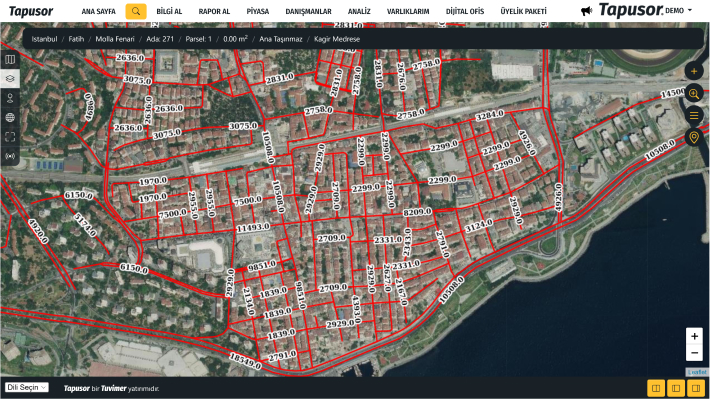Toggle the equal split panel layout

(x=656, y=388)
